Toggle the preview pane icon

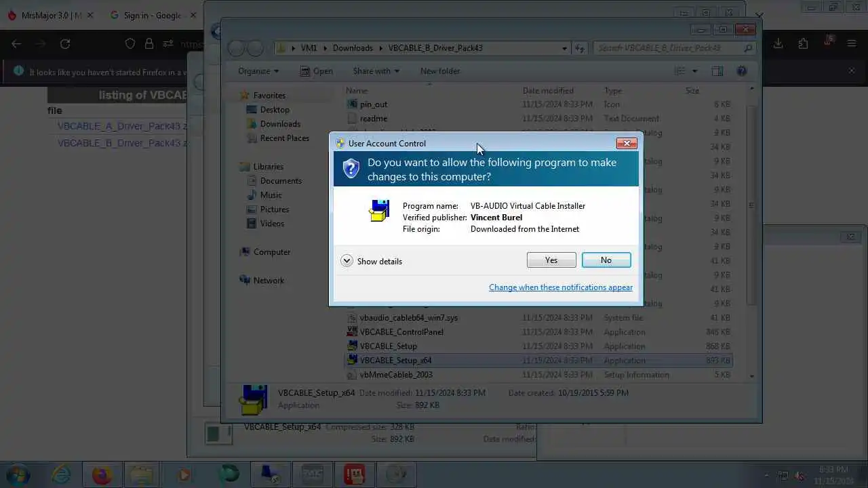717,71
